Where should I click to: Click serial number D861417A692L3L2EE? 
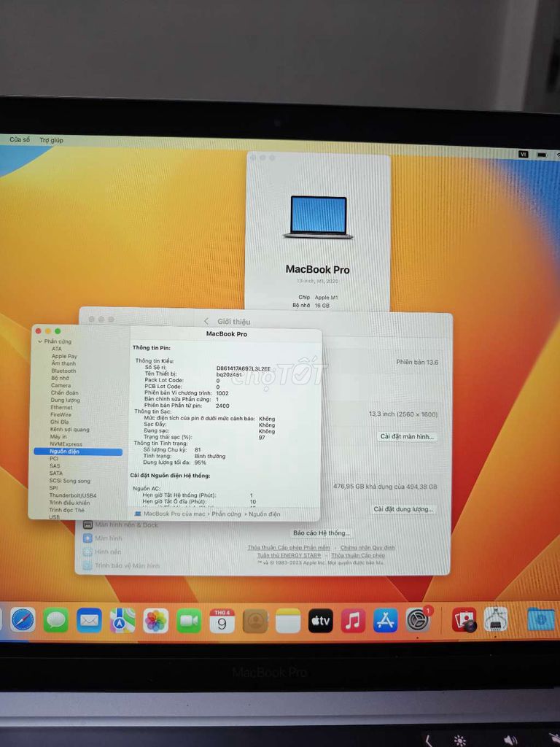click(244, 368)
